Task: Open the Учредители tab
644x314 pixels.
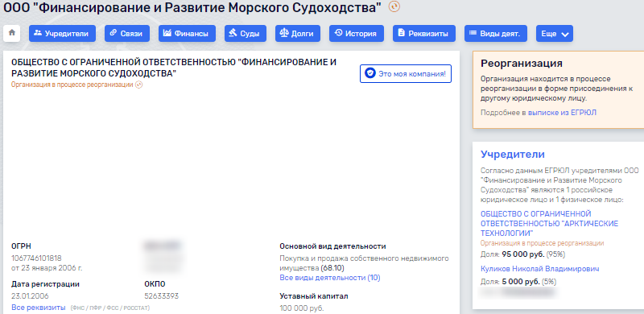Action: pos(62,34)
